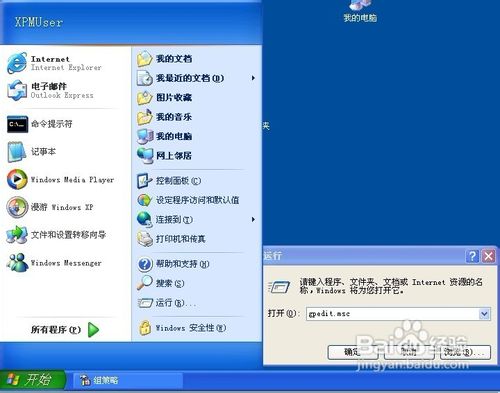Image resolution: width=500 pixels, height=393 pixels.
Task: Launch the Windows Media Player icon
Action: click(x=17, y=179)
